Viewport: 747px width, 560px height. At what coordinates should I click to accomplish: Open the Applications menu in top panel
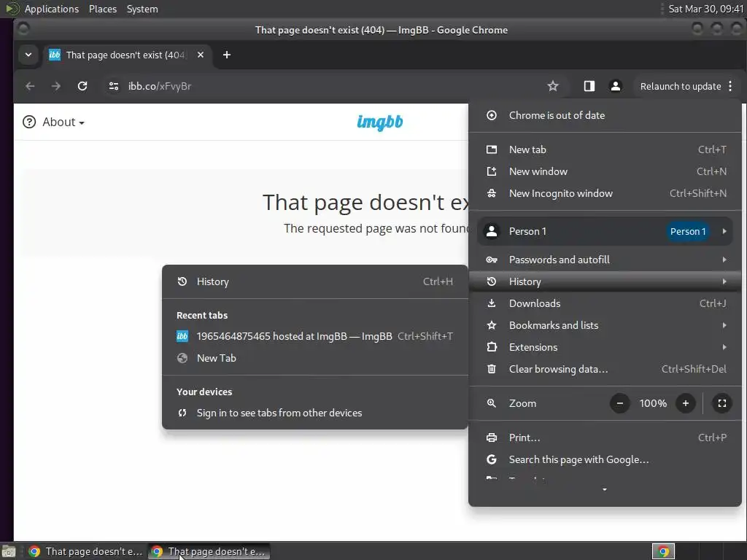tap(52, 9)
